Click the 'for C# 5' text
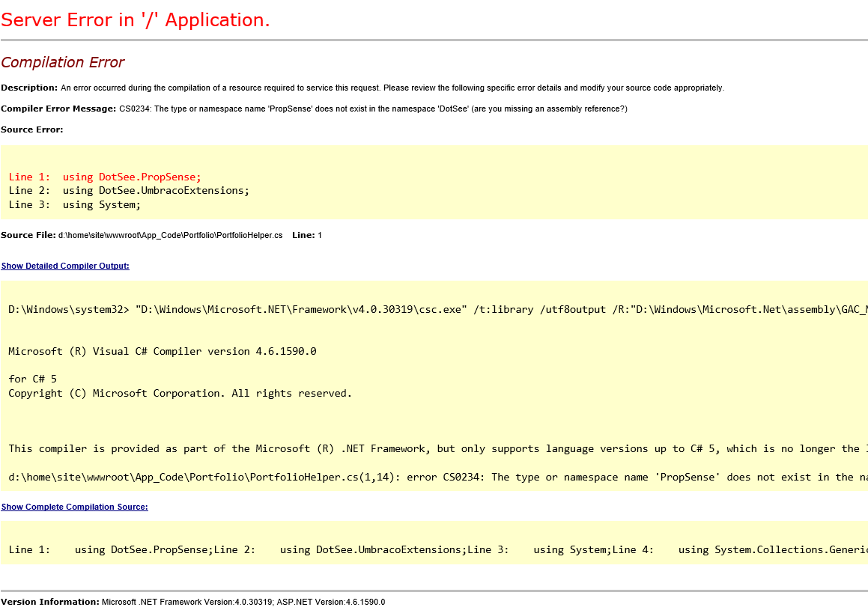This screenshot has width=868, height=610. (32, 379)
